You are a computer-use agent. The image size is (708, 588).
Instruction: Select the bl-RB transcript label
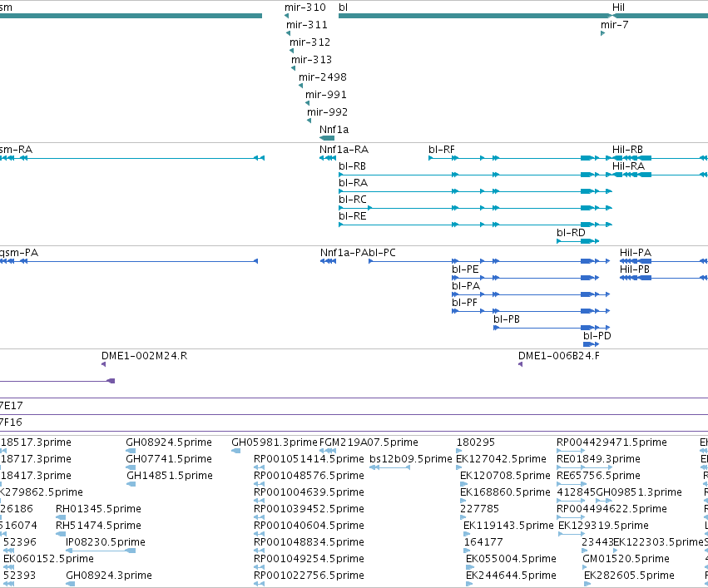(x=352, y=166)
